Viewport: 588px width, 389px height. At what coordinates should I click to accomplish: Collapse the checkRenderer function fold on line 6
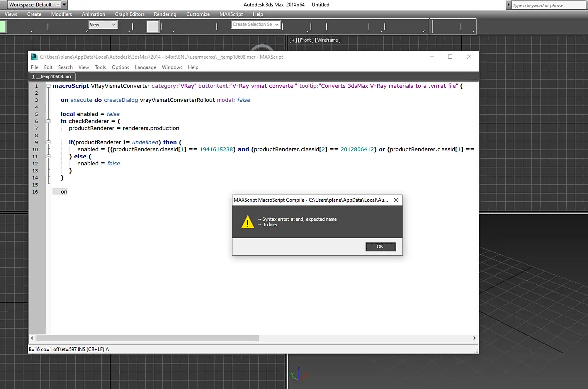48,121
